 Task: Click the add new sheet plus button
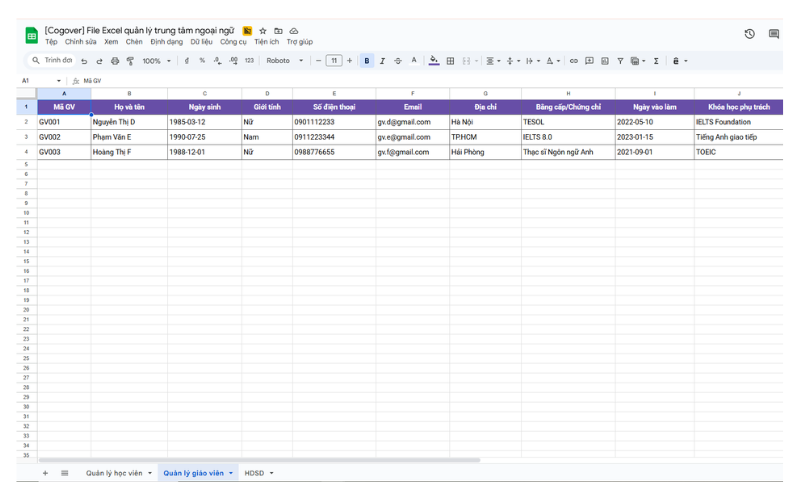pos(45,472)
